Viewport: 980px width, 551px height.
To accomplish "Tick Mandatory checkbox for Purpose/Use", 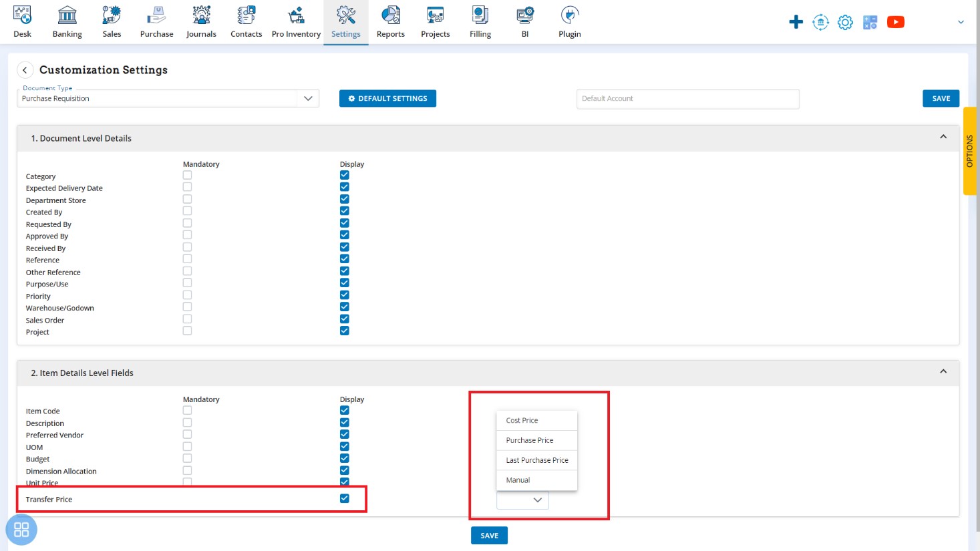I will (x=187, y=283).
